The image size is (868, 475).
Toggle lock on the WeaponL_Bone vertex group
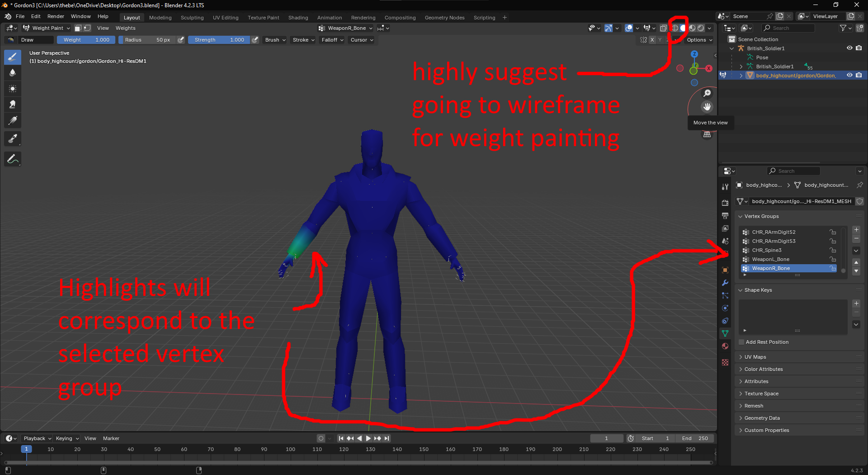[832, 259]
